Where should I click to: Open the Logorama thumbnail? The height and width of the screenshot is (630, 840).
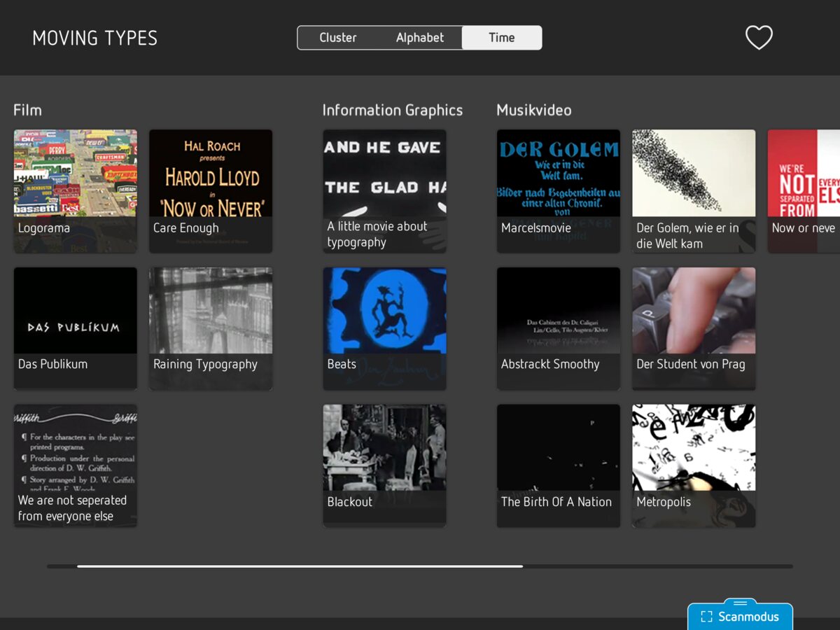click(76, 191)
